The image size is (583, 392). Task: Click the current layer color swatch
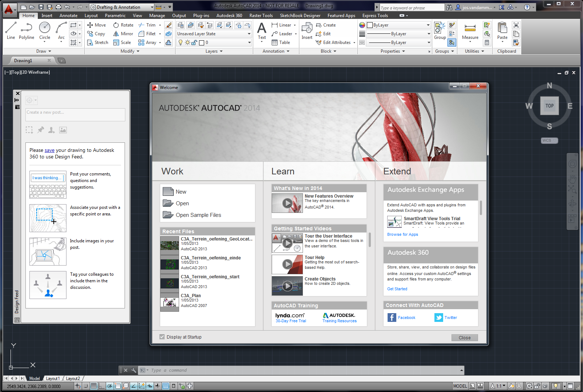202,43
